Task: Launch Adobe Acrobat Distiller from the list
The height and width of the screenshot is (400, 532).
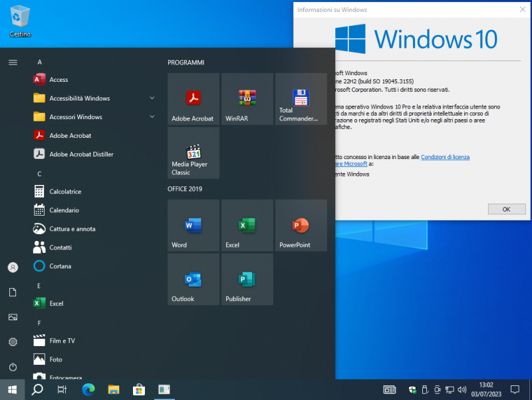Action: coord(94,154)
